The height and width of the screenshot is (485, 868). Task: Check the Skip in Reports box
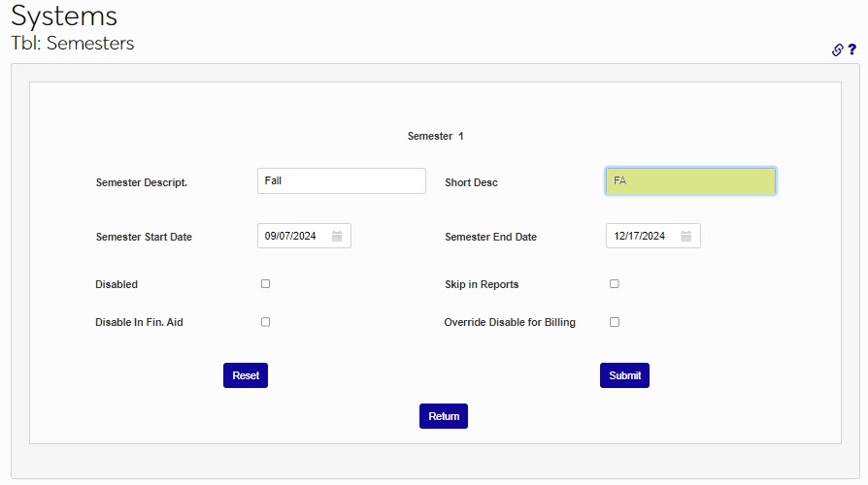click(614, 284)
